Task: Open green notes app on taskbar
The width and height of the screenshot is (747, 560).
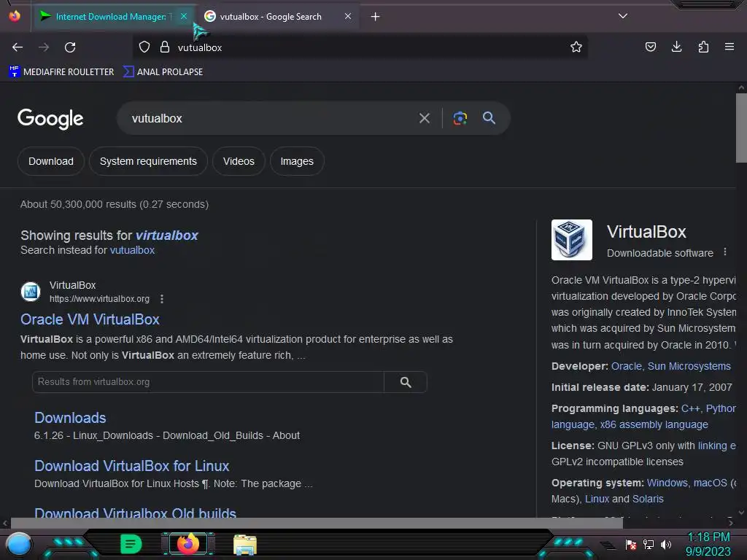Action: (131, 544)
